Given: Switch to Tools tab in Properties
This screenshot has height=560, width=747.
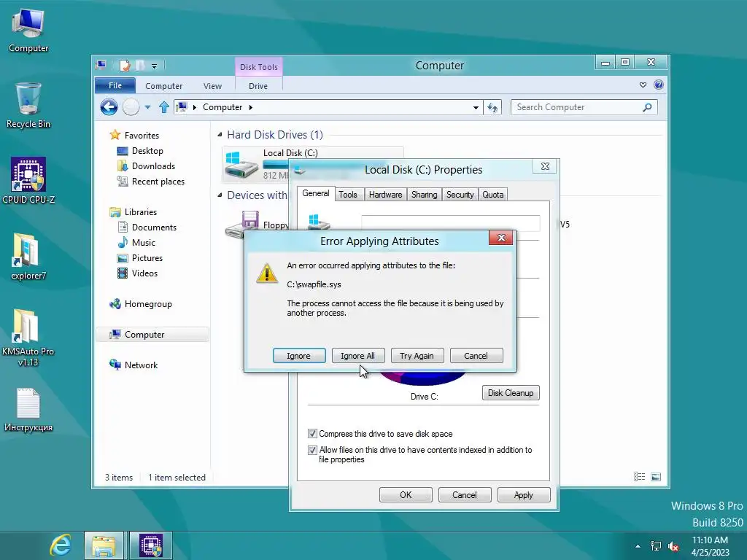Looking at the screenshot, I should [x=348, y=194].
